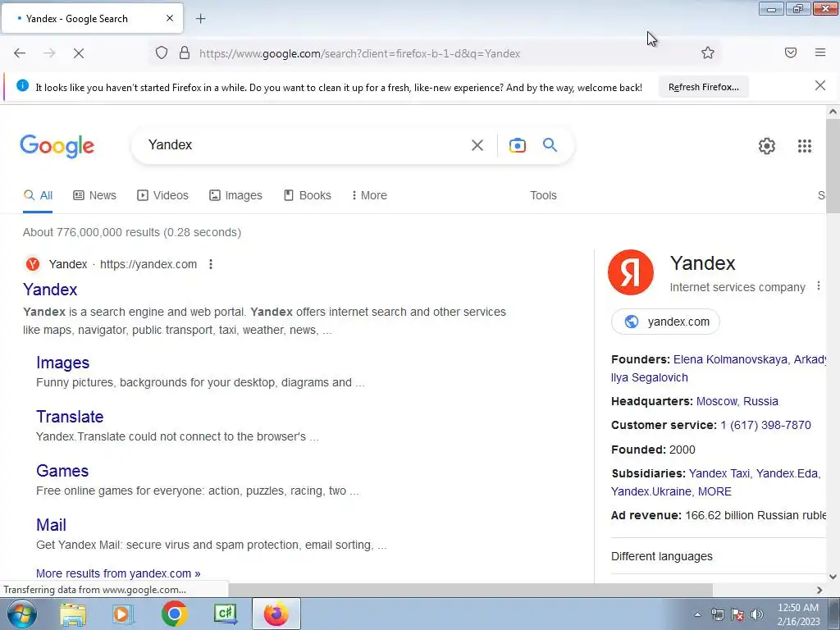Show site security info via padlock icon
Viewport: 840px width, 630px height.
click(x=185, y=53)
